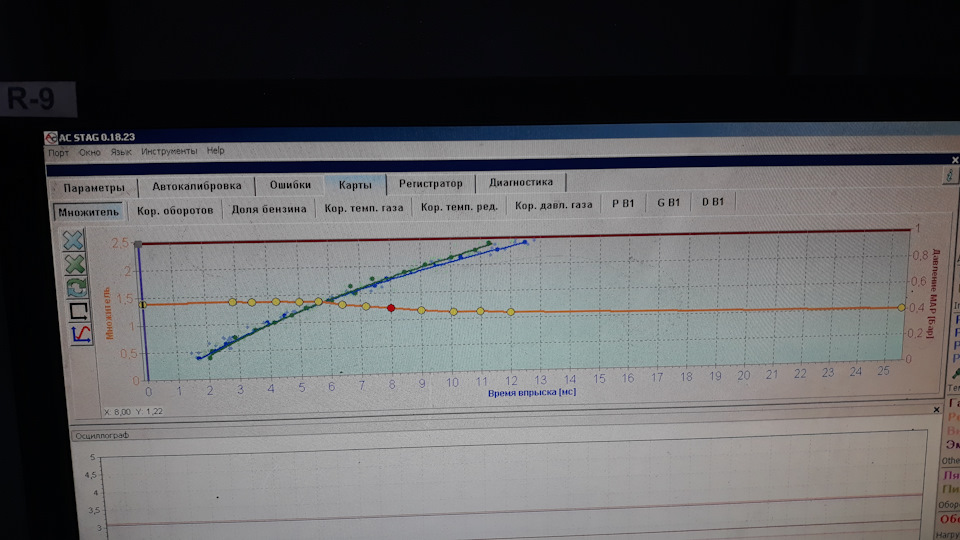Select the Карты tab
960x540 pixels.
point(355,184)
